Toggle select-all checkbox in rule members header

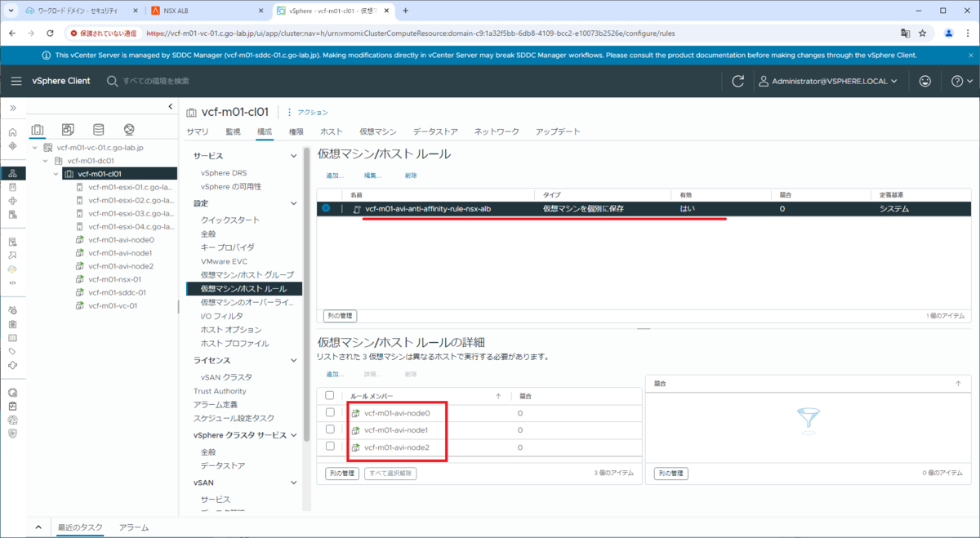(330, 395)
